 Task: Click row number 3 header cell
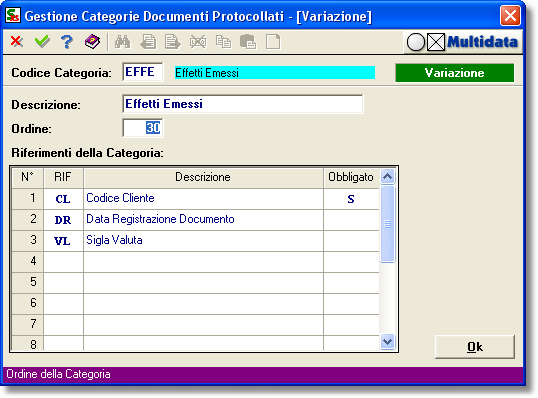[x=27, y=241]
